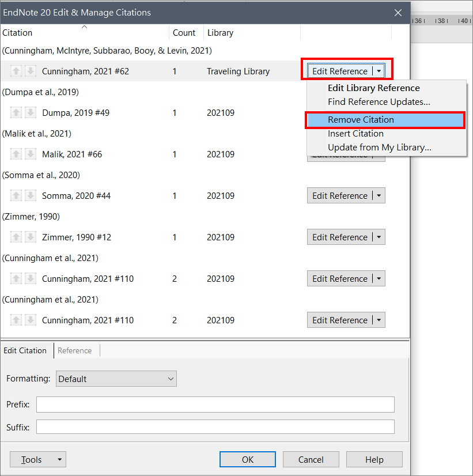Image resolution: width=473 pixels, height=476 pixels.
Task: Click the (Somma et al., 2020) group heading
Action: 41,175
